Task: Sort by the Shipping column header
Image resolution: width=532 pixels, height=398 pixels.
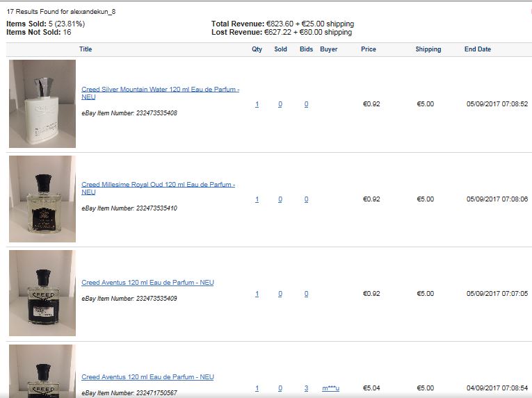Action: pos(428,49)
